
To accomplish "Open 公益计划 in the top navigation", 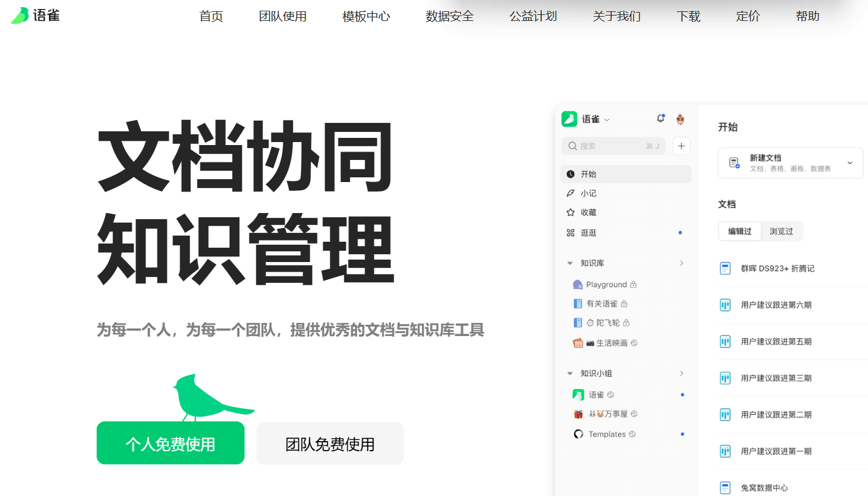I will click(533, 17).
